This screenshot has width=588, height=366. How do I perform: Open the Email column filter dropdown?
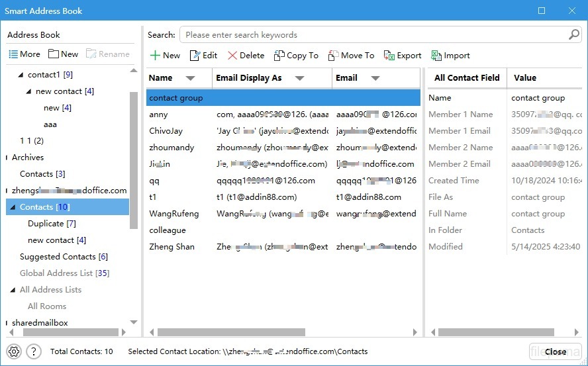(375, 78)
